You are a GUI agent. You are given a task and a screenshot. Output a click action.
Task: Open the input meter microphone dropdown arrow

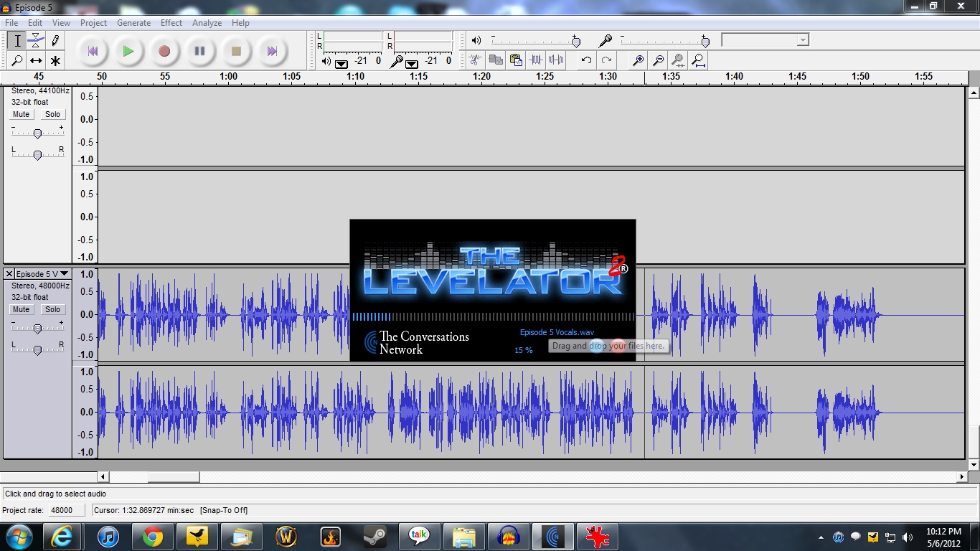pyautogui.click(x=412, y=63)
